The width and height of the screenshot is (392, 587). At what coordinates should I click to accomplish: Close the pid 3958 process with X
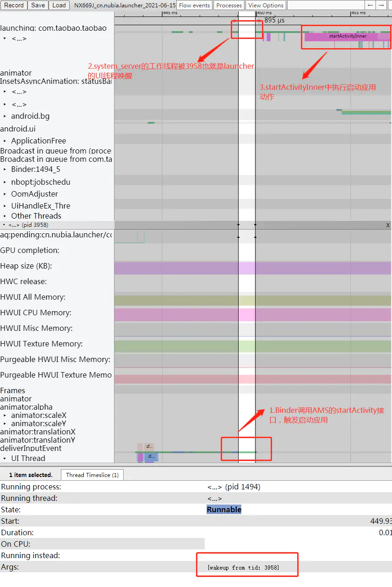pos(388,225)
